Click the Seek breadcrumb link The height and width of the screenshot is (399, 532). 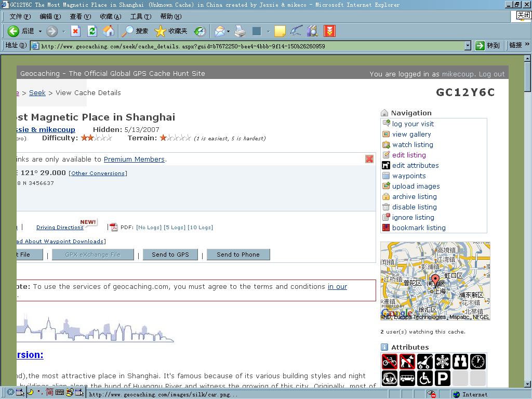point(37,92)
